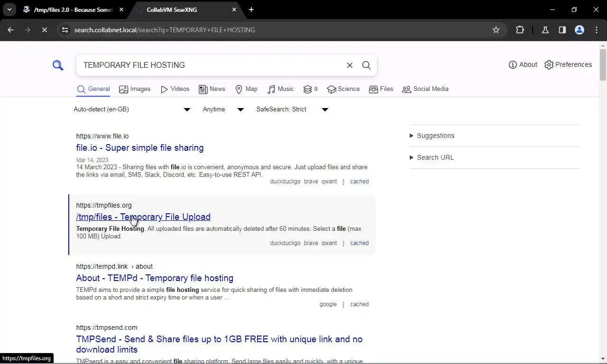
Task: Open TMPSend Send & Share files result
Action: (x=219, y=345)
